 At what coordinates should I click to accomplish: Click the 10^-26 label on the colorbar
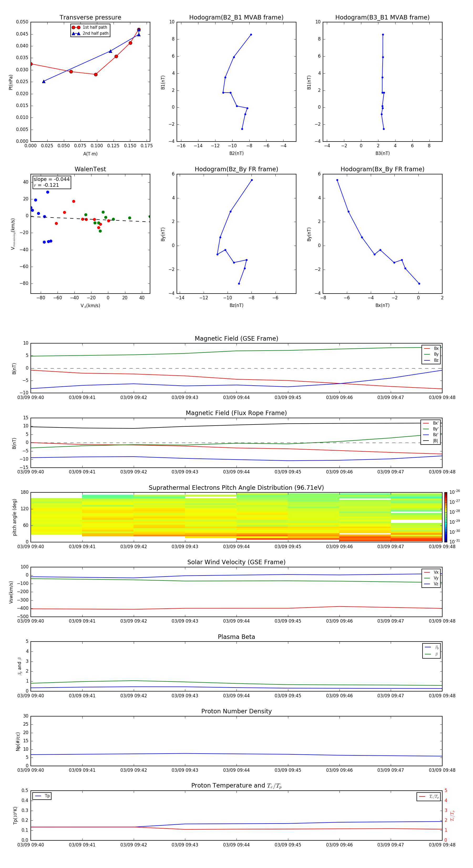click(x=455, y=492)
